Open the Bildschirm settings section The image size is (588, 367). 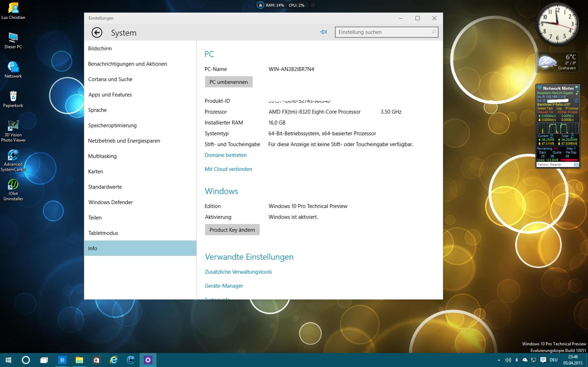coord(100,49)
